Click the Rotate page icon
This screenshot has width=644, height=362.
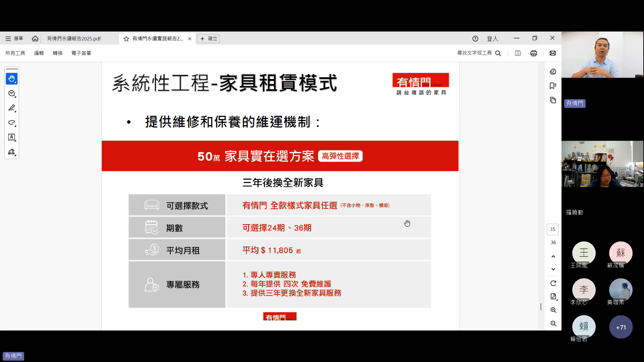tap(553, 283)
